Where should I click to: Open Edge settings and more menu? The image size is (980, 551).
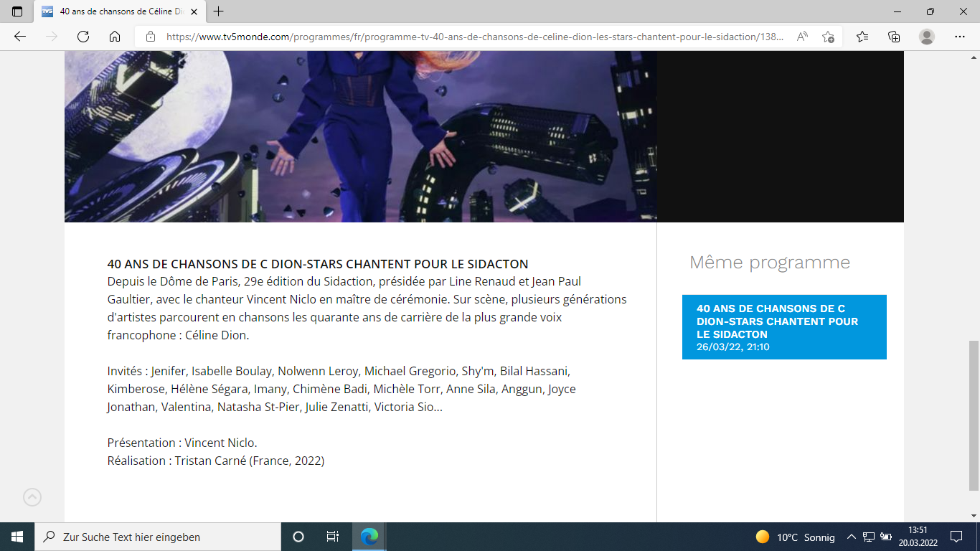[960, 37]
